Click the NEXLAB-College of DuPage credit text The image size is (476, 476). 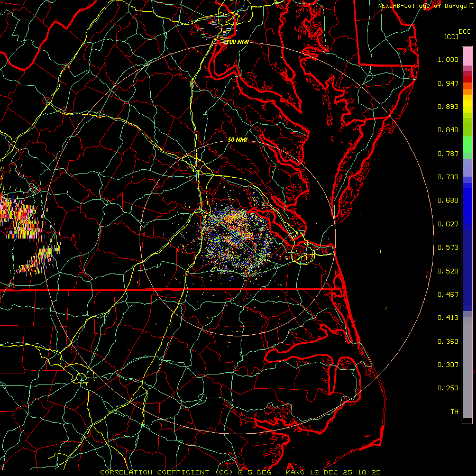tap(424, 6)
